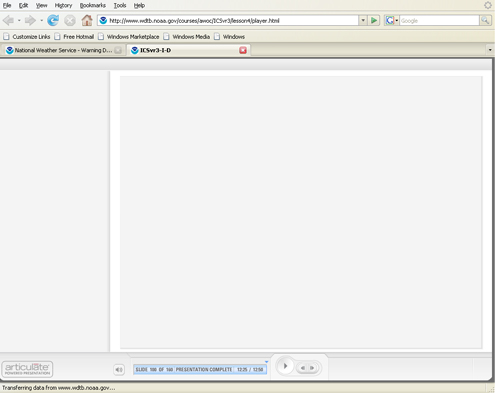Open the Tools menu
The image size is (495, 393).
click(x=120, y=5)
